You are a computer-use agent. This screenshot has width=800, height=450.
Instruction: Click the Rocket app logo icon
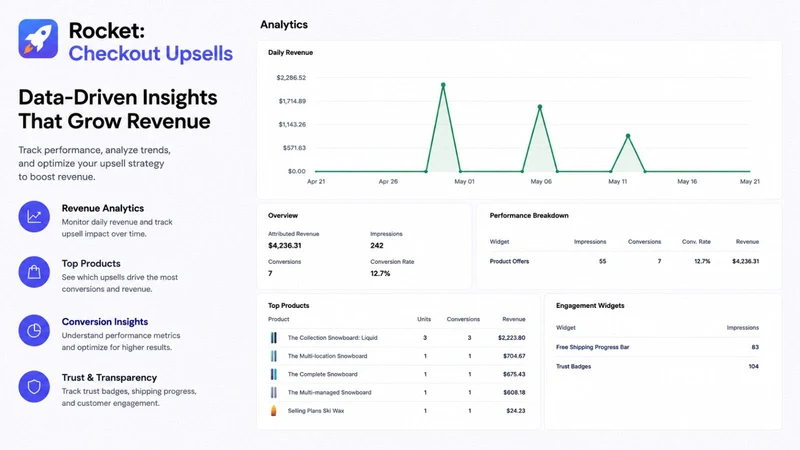38,39
